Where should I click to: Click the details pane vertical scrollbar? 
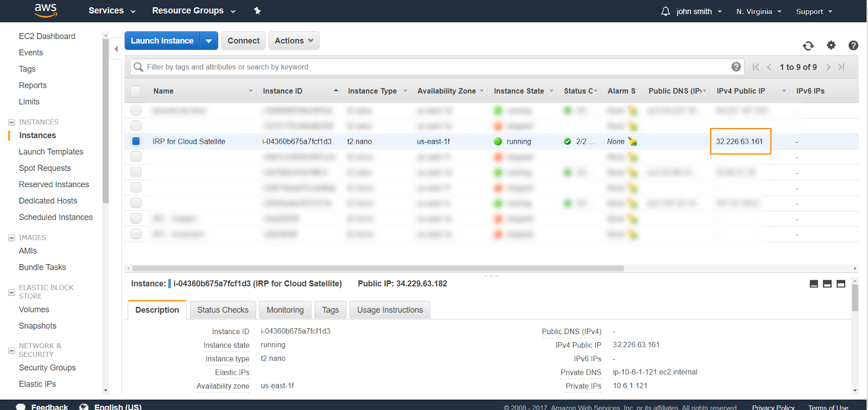pyautogui.click(x=855, y=298)
